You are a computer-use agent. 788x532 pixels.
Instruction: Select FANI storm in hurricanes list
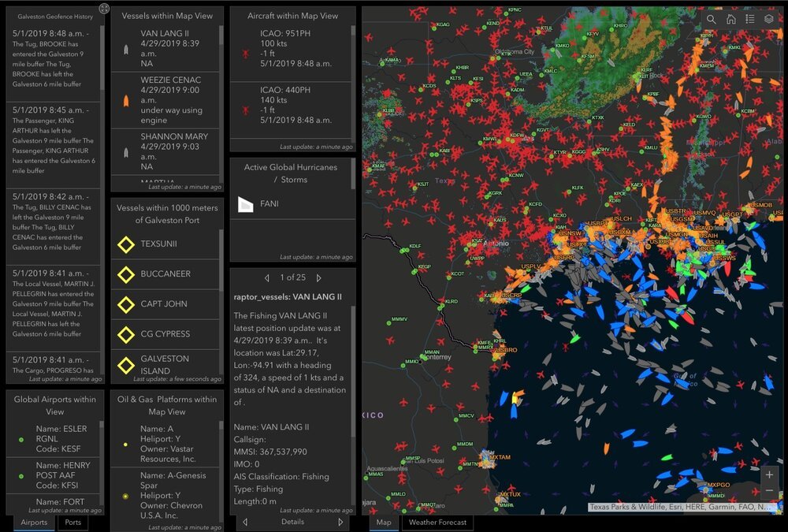[268, 203]
